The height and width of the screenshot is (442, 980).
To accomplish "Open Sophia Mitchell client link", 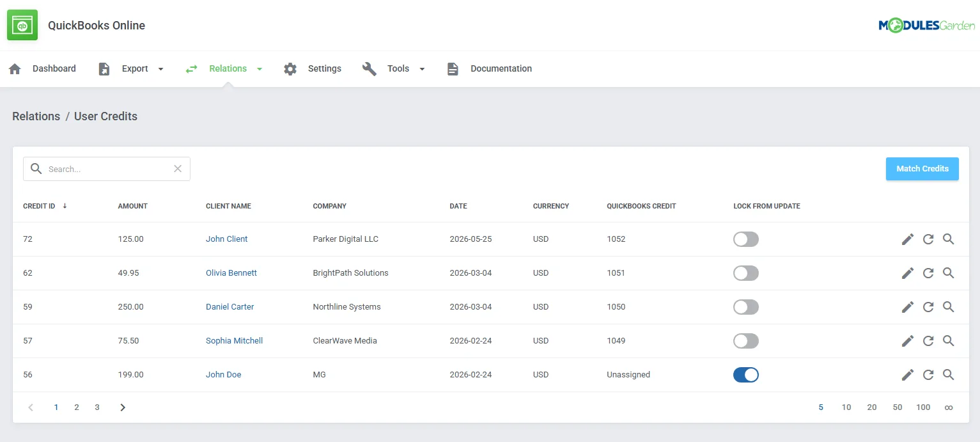I will pyautogui.click(x=234, y=341).
